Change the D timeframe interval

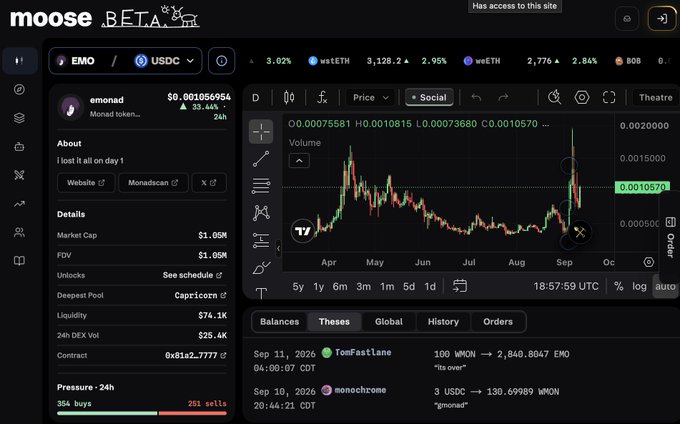256,98
